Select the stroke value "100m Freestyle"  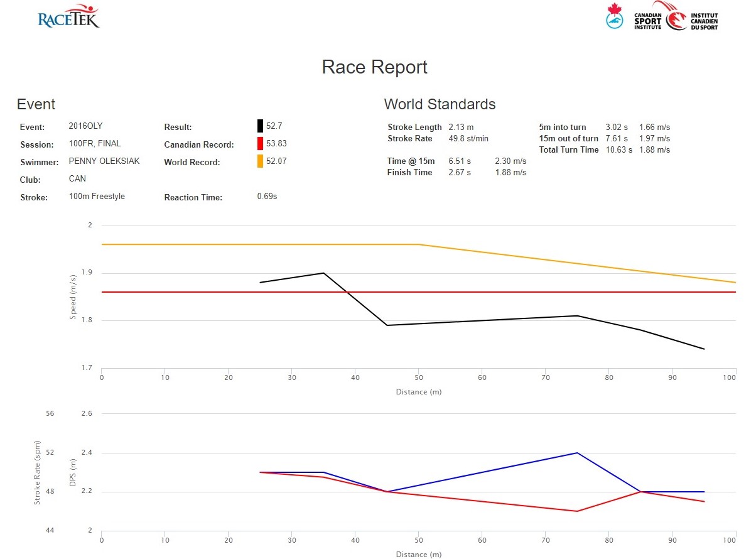[x=97, y=196]
